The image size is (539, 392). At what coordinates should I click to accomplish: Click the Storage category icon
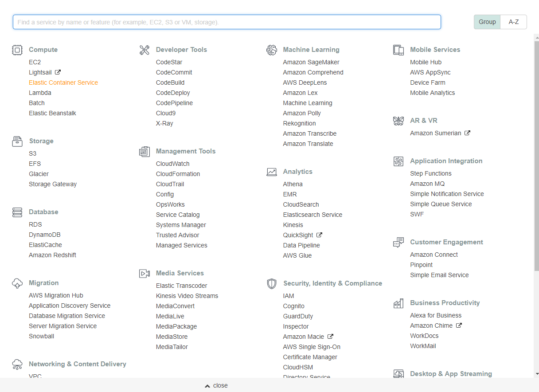[x=17, y=141]
